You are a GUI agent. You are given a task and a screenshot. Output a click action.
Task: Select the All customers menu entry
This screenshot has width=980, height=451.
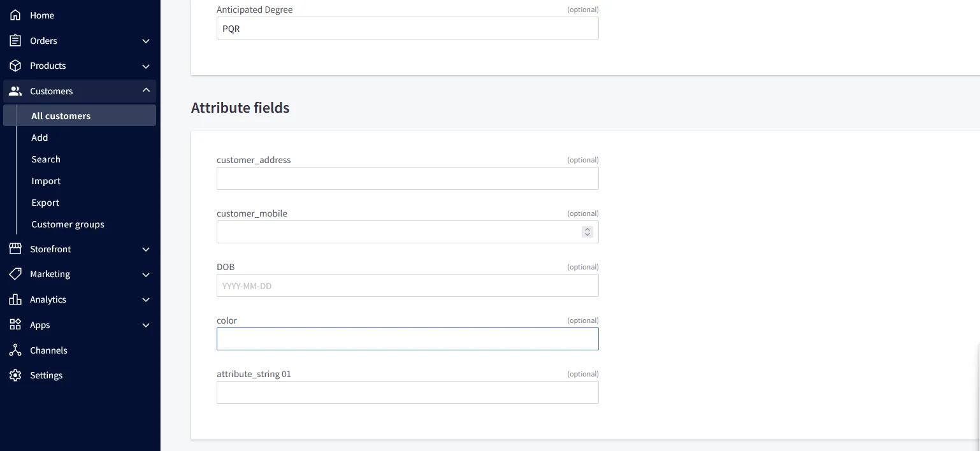click(61, 115)
